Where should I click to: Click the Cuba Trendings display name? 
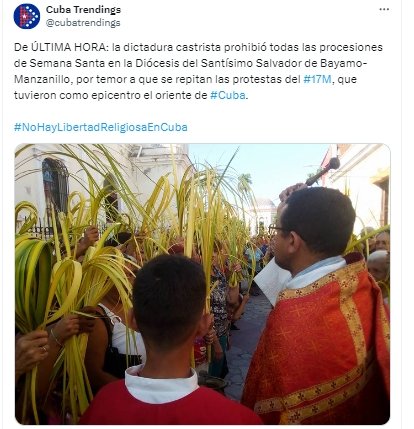(x=83, y=10)
